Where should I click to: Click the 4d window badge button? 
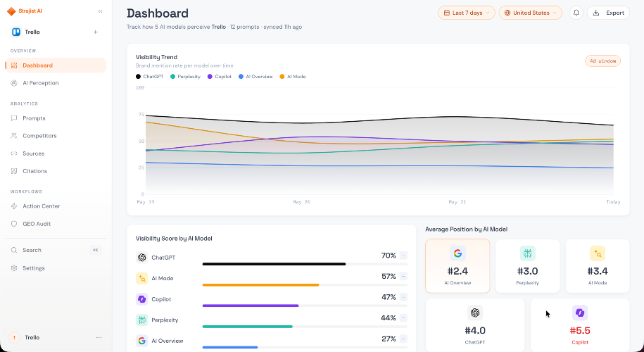click(603, 61)
